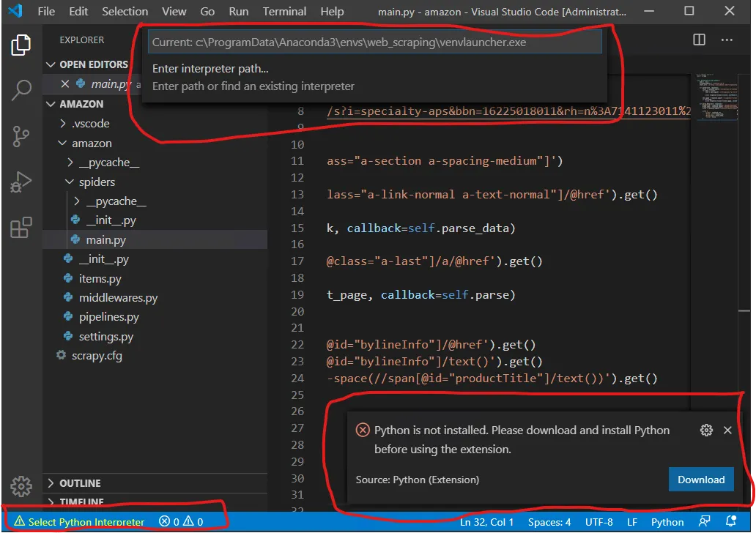Image resolution: width=756 pixels, height=533 pixels.
Task: Click Python language mode in status bar
Action: click(667, 522)
